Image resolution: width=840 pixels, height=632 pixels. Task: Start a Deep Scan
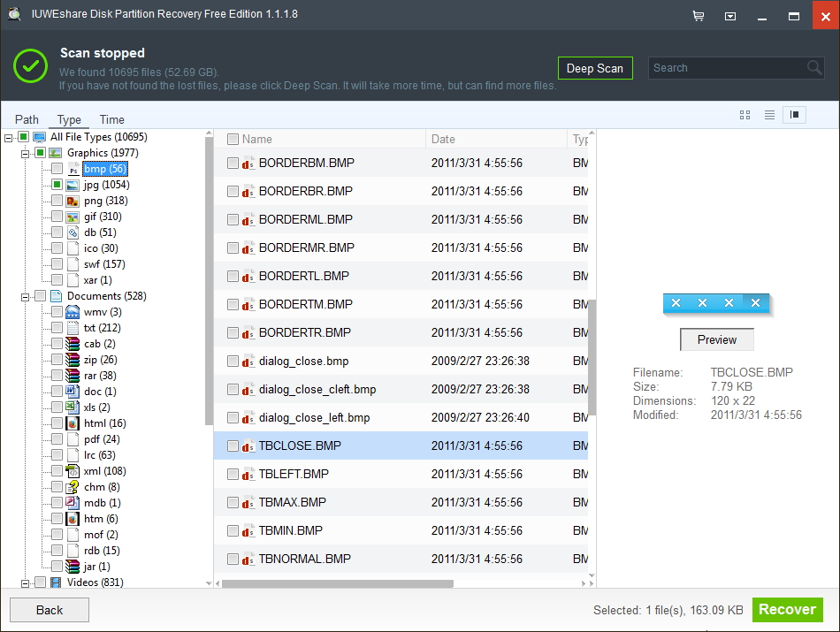pyautogui.click(x=595, y=68)
